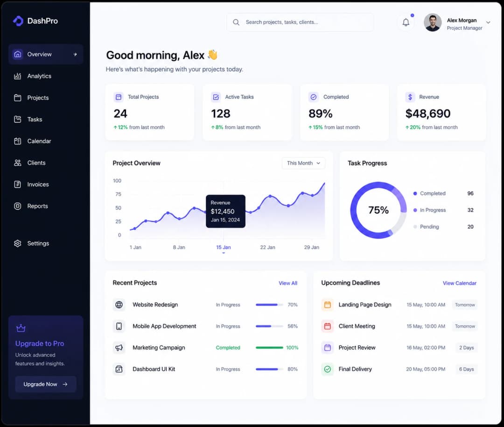Click the Dashboard UI Kit progress bar
This screenshot has height=427, width=504.
pyautogui.click(x=269, y=369)
